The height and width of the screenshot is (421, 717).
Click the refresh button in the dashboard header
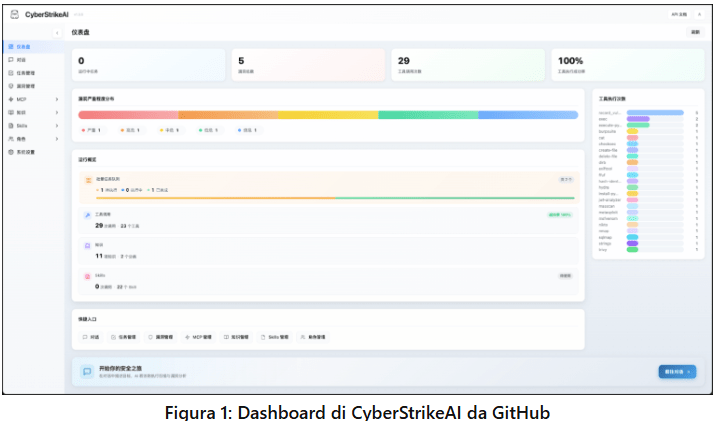(695, 33)
